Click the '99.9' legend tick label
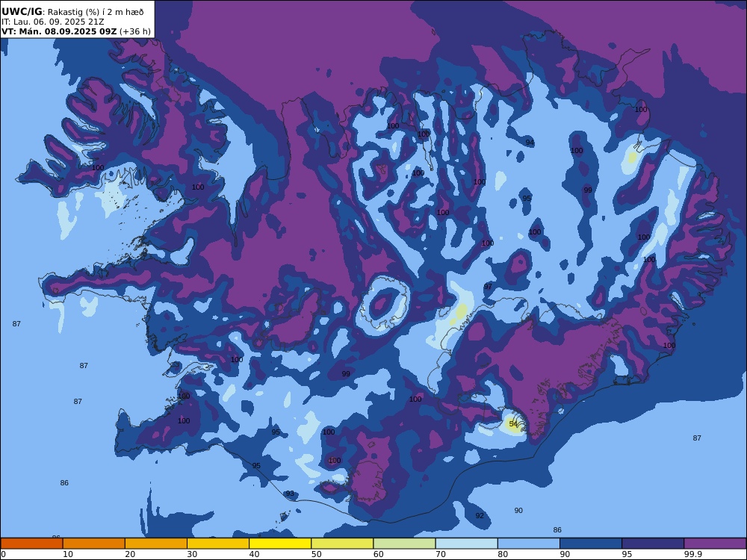747x560 pixels. [692, 554]
